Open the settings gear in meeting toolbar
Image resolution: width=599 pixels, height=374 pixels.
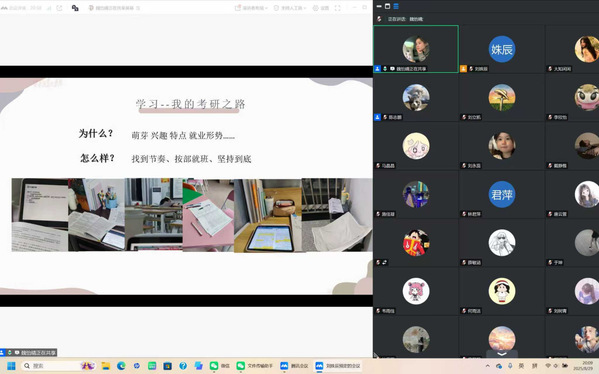pos(321,8)
